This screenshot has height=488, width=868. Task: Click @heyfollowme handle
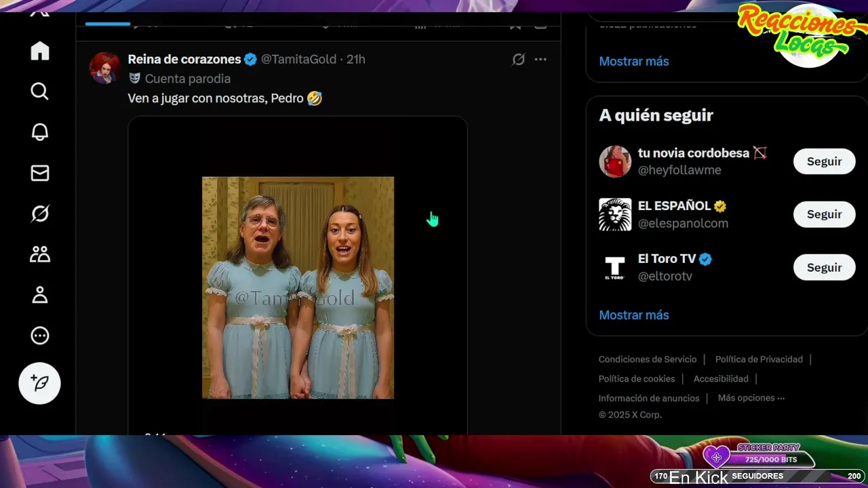click(679, 170)
